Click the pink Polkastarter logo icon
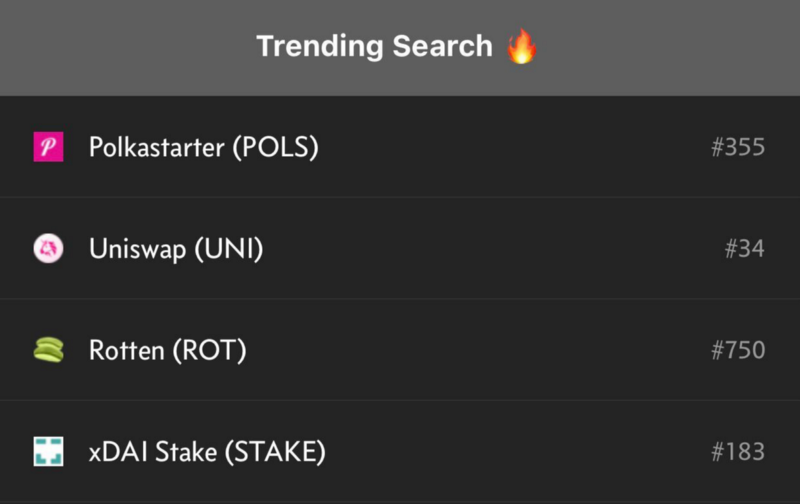800x504 pixels. pyautogui.click(x=48, y=146)
